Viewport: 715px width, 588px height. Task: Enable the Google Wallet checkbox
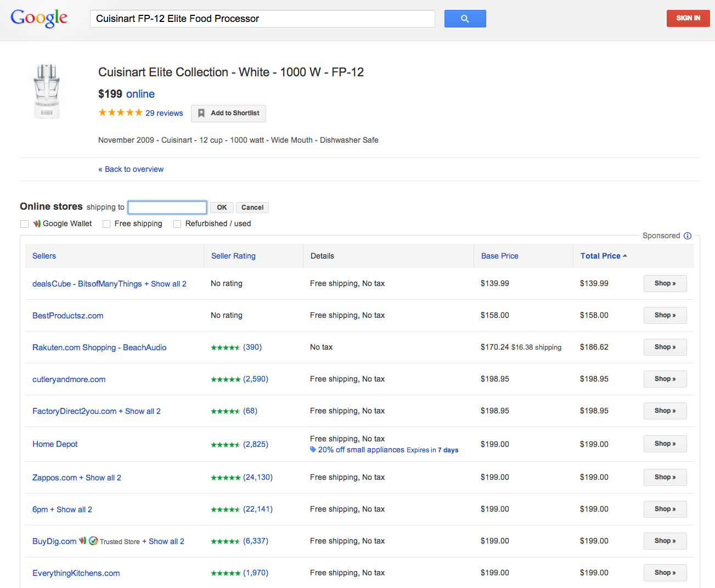(x=24, y=224)
